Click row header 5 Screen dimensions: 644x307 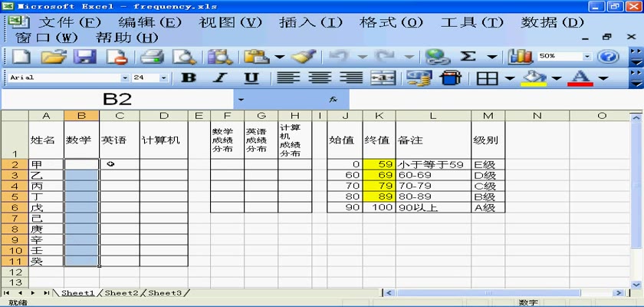coord(14,196)
